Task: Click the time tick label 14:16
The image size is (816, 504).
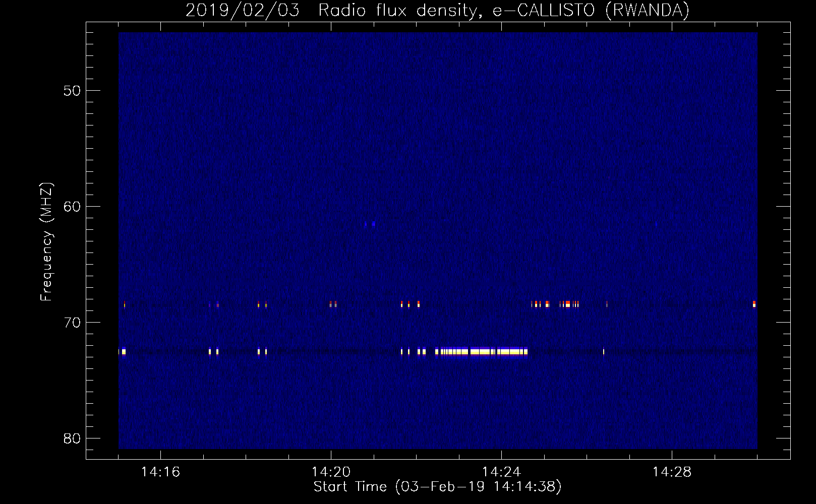Action: (160, 472)
